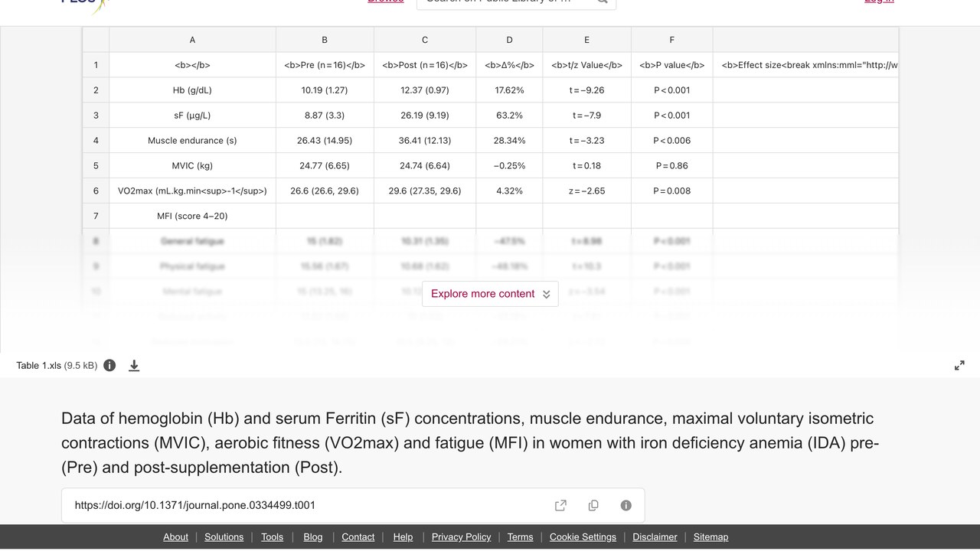Select column A header in the table
980x551 pixels.
click(x=192, y=40)
